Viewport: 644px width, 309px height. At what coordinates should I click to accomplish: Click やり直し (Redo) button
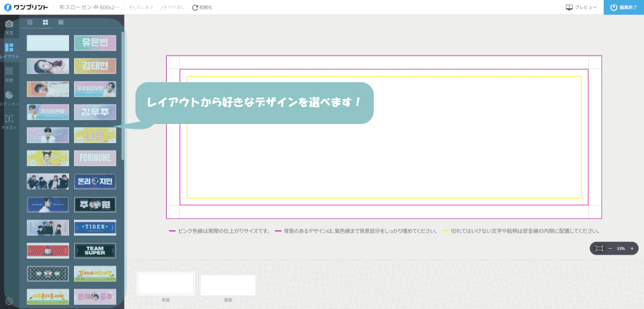pyautogui.click(x=172, y=7)
